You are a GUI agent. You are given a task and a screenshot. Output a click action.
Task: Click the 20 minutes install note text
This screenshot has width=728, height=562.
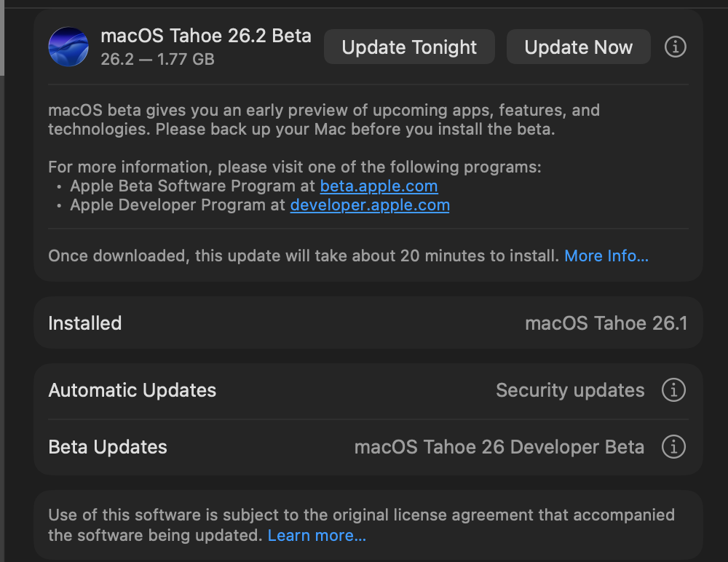tap(304, 256)
